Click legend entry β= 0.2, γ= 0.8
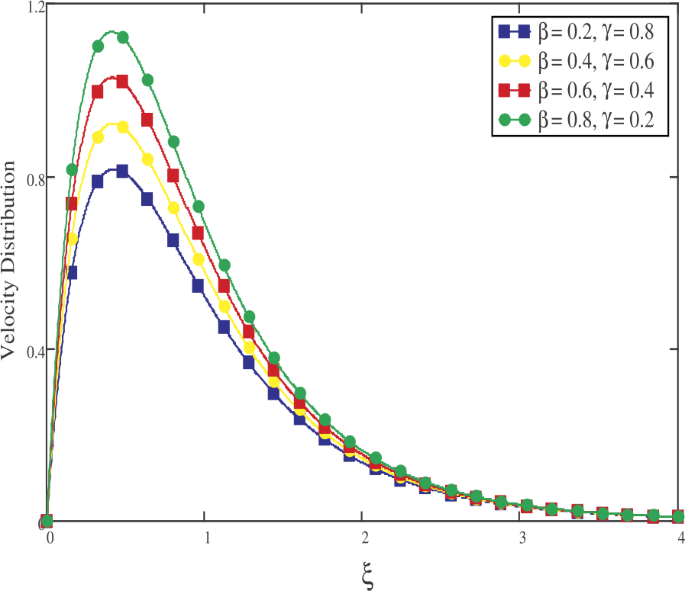 tap(576, 32)
